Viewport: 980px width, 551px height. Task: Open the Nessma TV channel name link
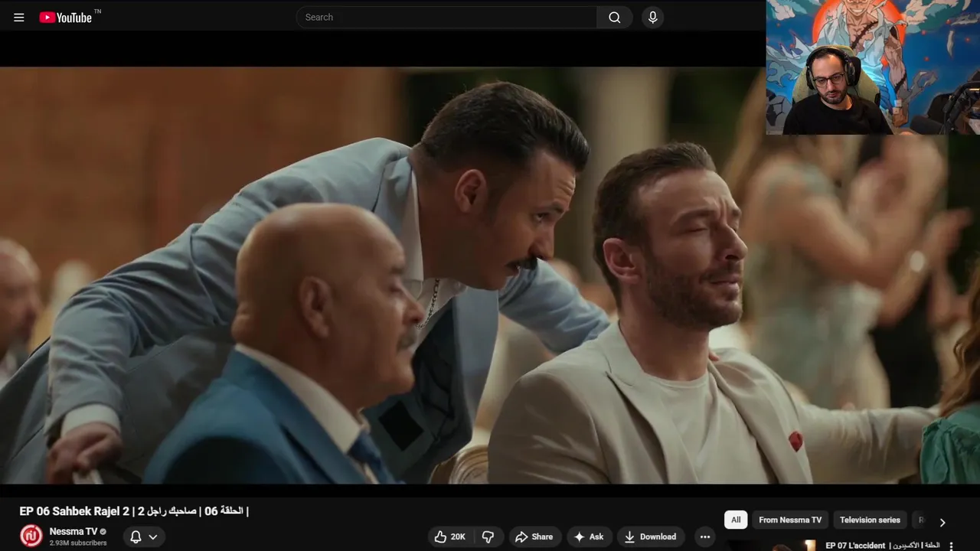point(73,531)
